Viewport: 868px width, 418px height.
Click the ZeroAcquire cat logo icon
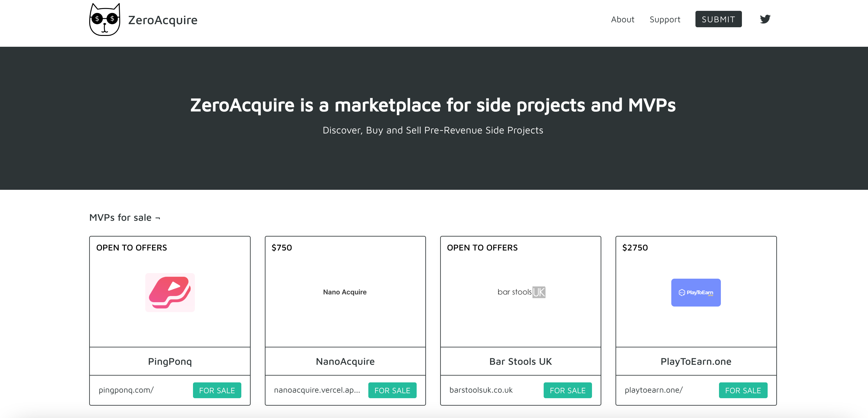[x=104, y=20]
